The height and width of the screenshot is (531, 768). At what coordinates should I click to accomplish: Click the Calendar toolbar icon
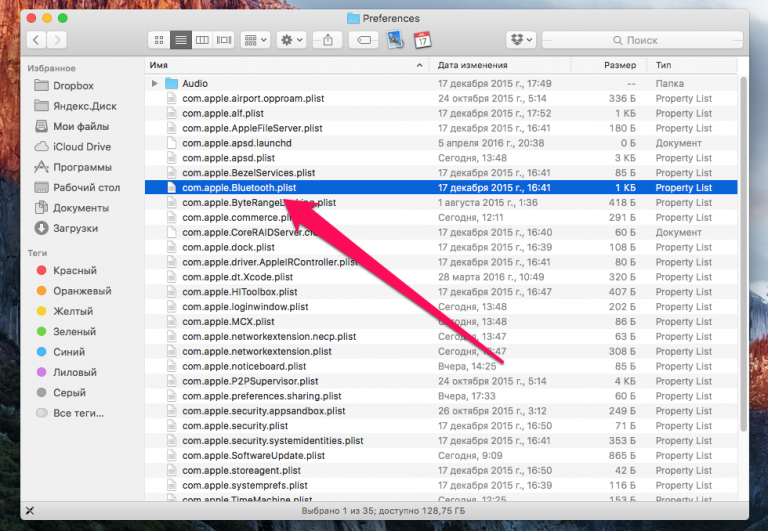(422, 40)
